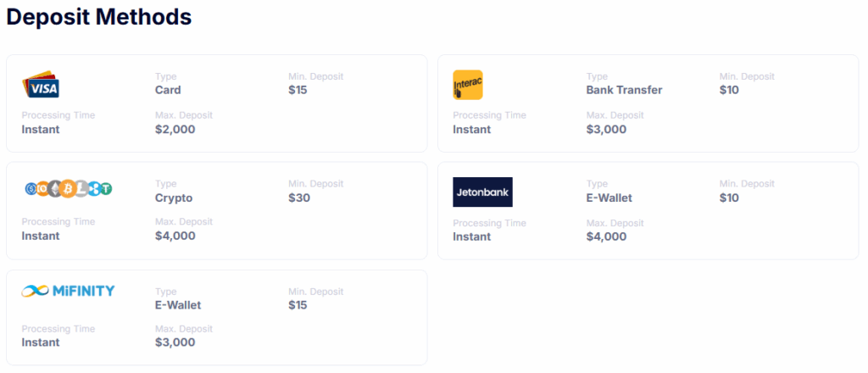Screen dimensions: 868x373
Task: Click the MiFinity logo
Action: (x=68, y=291)
